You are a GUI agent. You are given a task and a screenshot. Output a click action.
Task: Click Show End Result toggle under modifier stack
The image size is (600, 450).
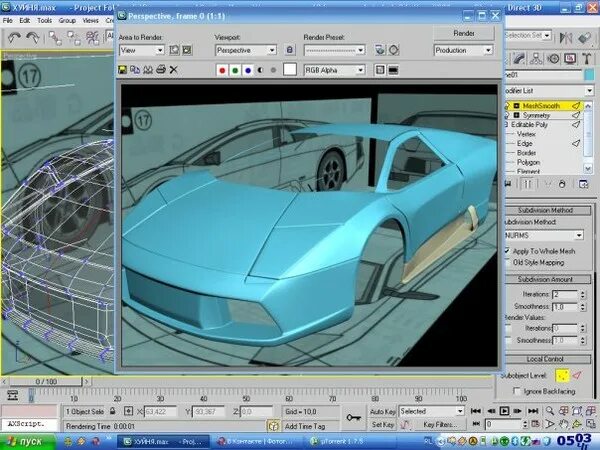click(x=527, y=184)
